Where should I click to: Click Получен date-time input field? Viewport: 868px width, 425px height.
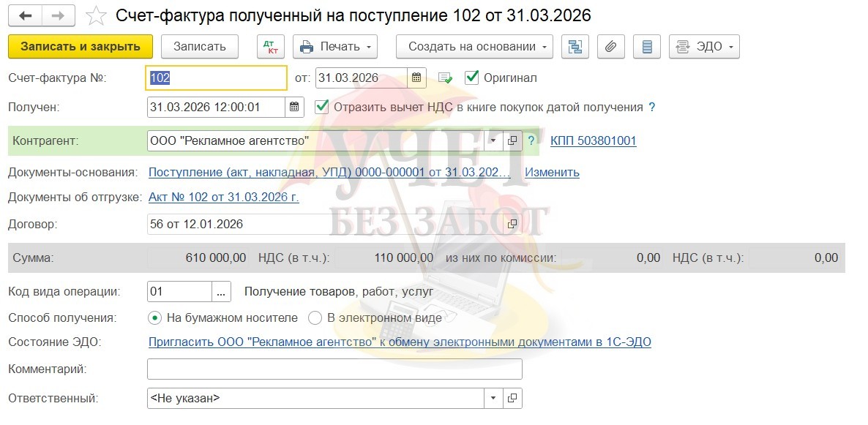(217, 107)
